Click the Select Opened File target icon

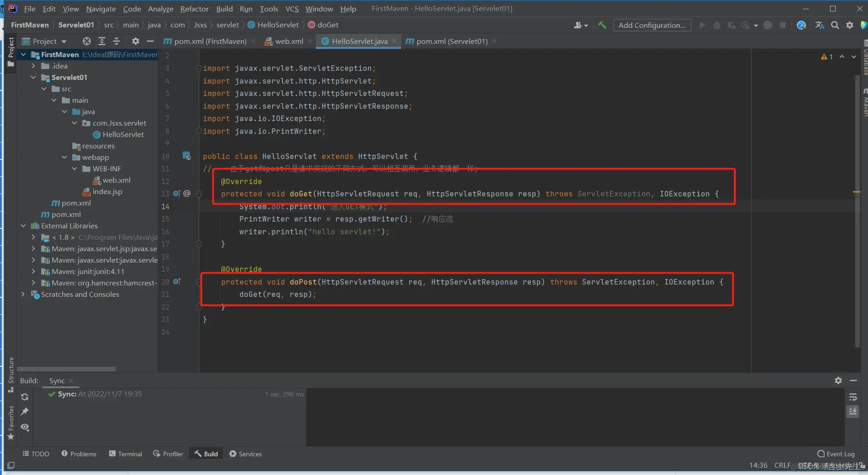[87, 41]
